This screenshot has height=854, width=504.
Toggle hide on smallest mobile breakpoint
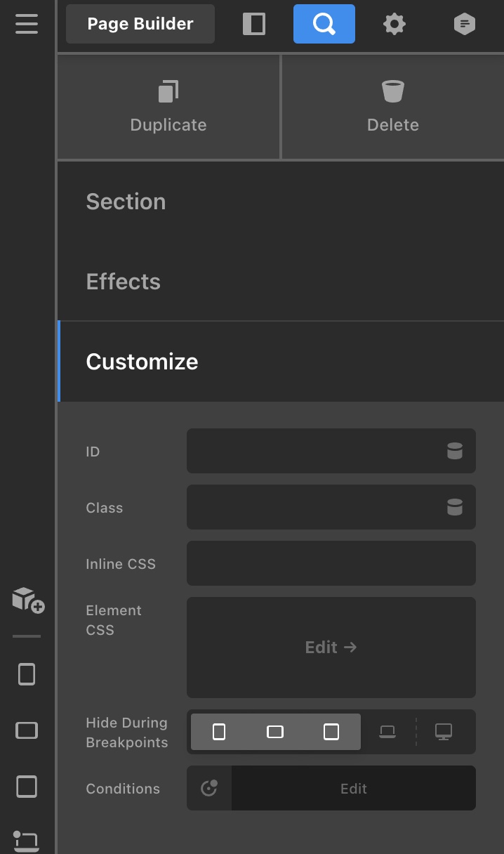pos(219,732)
